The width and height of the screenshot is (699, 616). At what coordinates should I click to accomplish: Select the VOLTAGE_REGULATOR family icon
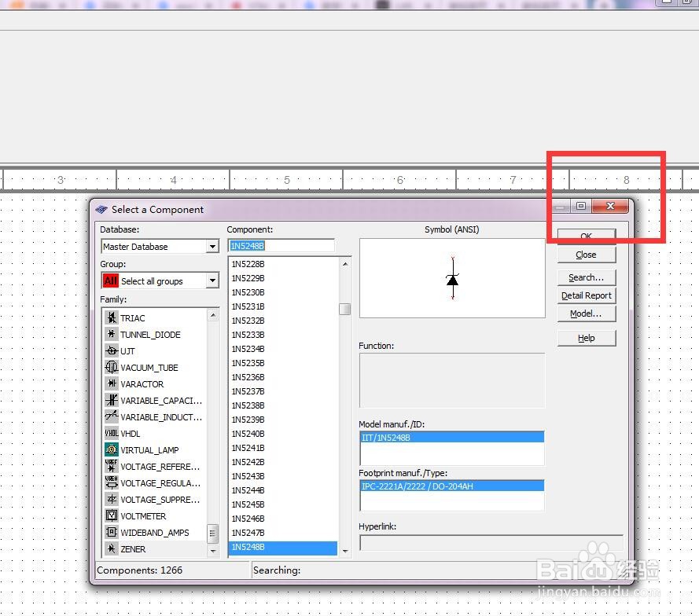click(x=112, y=482)
